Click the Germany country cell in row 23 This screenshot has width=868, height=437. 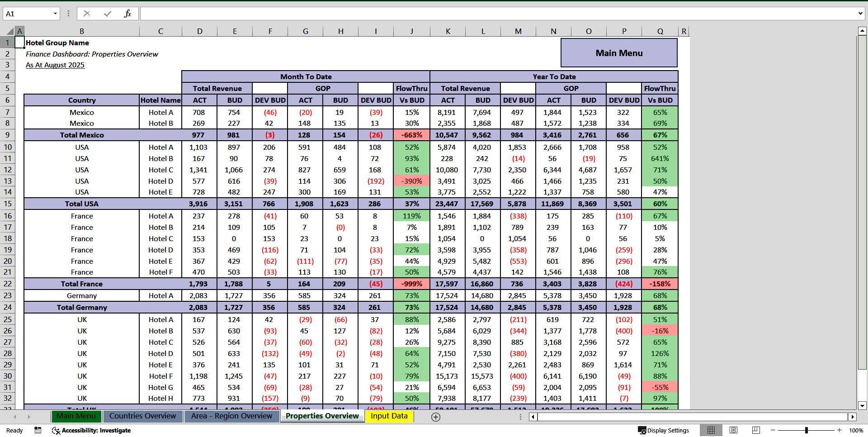[x=82, y=295]
